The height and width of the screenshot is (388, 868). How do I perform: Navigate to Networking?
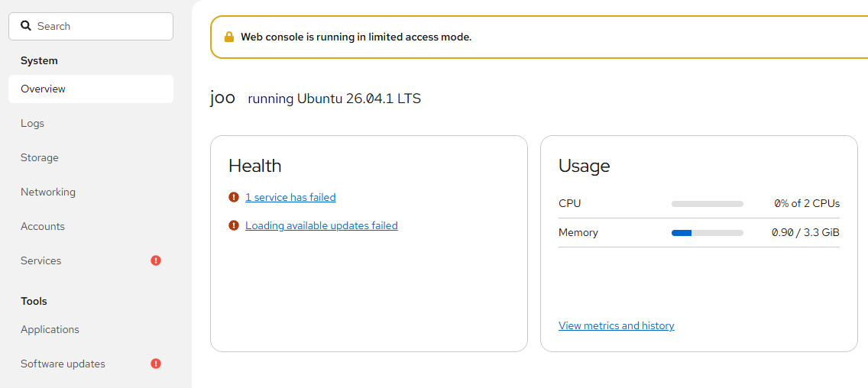[x=91, y=192]
